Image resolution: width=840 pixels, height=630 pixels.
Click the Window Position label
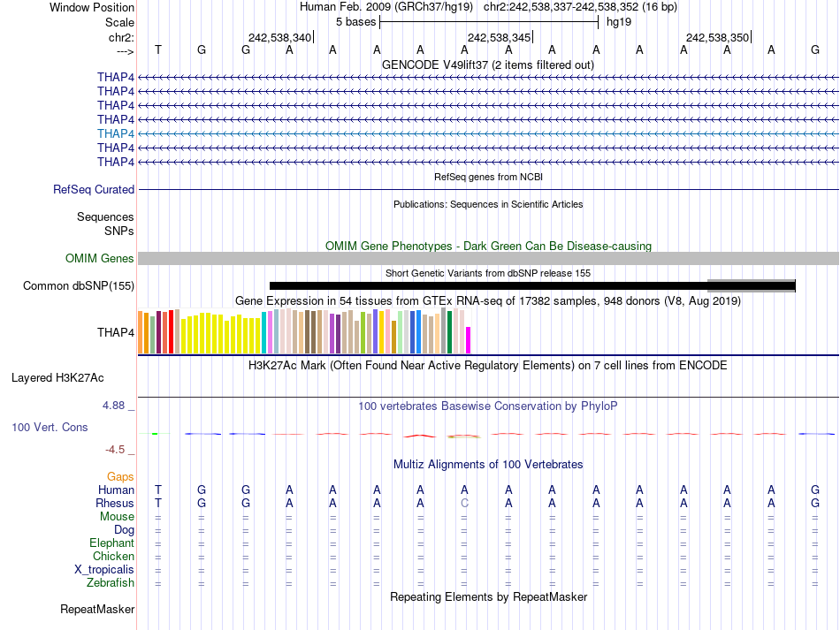[x=92, y=7]
